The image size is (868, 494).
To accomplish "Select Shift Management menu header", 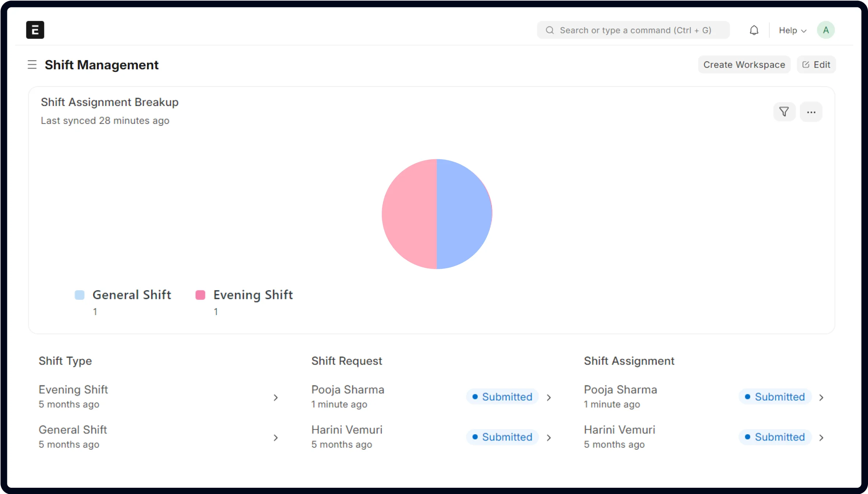I will [101, 64].
